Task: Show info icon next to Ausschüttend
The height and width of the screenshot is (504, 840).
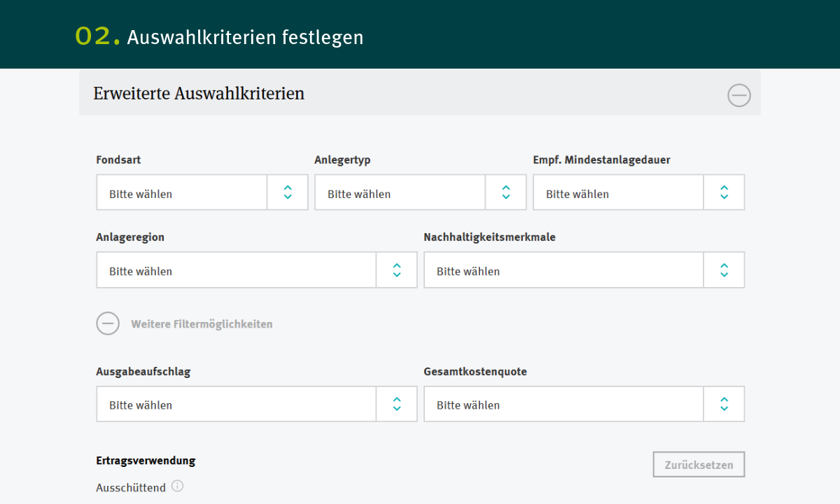Action: click(178, 486)
